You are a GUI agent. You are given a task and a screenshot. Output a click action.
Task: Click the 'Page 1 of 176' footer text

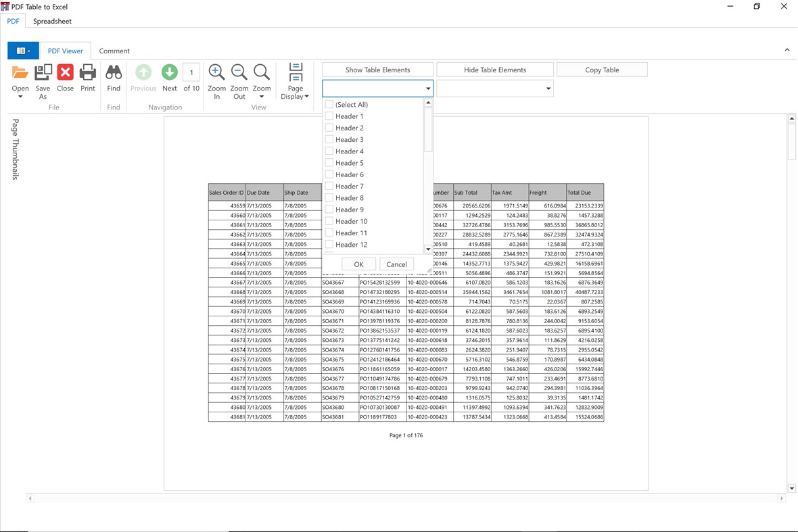pyautogui.click(x=406, y=435)
